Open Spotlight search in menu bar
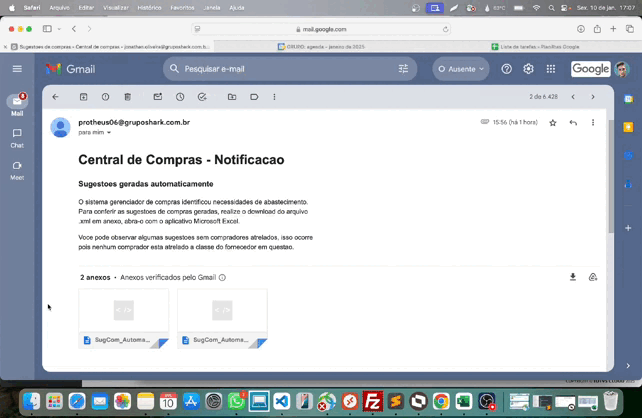Image resolution: width=642 pixels, height=418 pixels. 552,8
